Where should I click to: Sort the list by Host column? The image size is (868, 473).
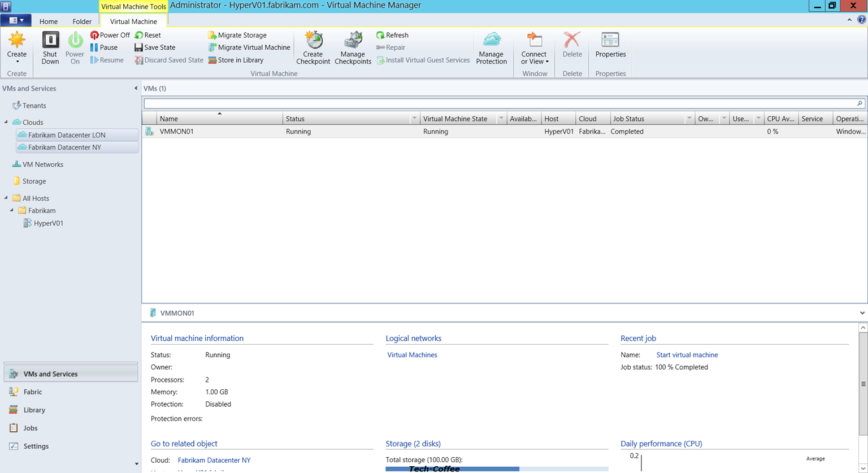tap(558, 119)
